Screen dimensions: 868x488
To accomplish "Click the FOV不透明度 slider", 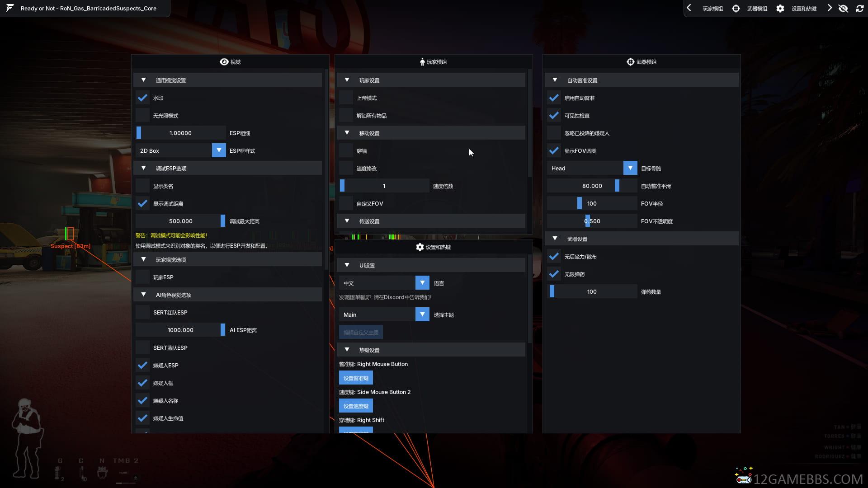I will tap(592, 221).
